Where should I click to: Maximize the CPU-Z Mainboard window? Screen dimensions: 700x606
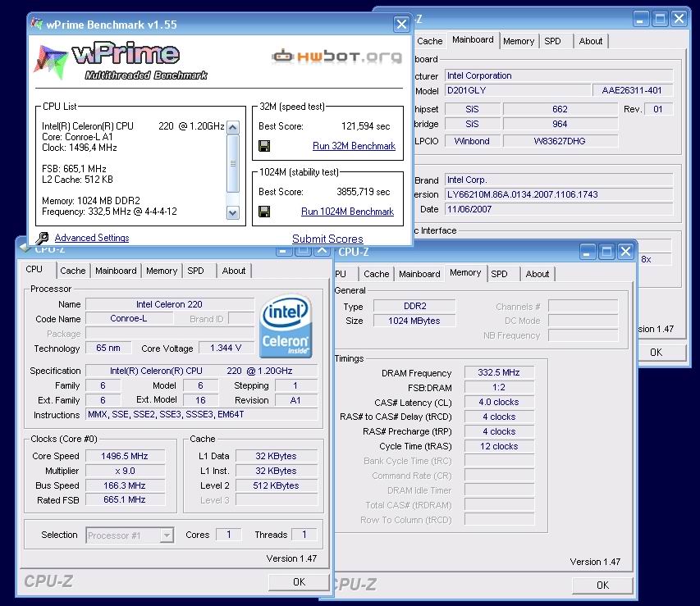(x=660, y=19)
